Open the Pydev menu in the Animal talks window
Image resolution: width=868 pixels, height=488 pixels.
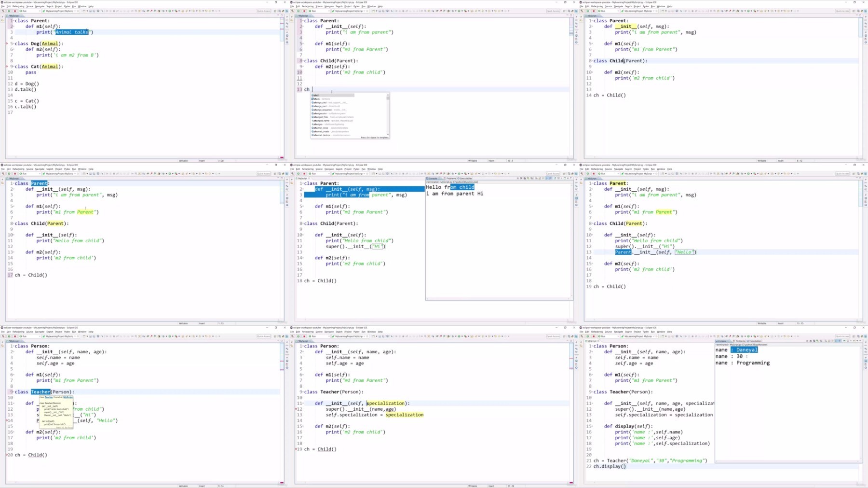point(67,6)
